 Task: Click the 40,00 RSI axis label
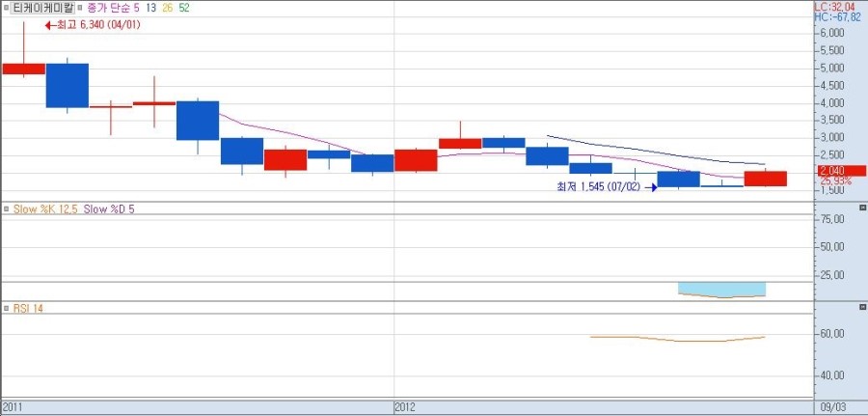(832, 375)
